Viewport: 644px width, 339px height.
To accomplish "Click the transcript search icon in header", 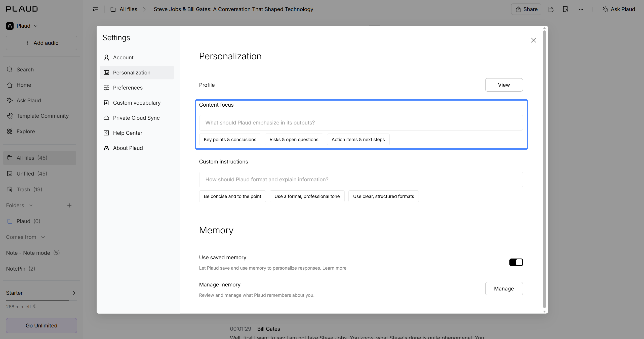I will [566, 9].
